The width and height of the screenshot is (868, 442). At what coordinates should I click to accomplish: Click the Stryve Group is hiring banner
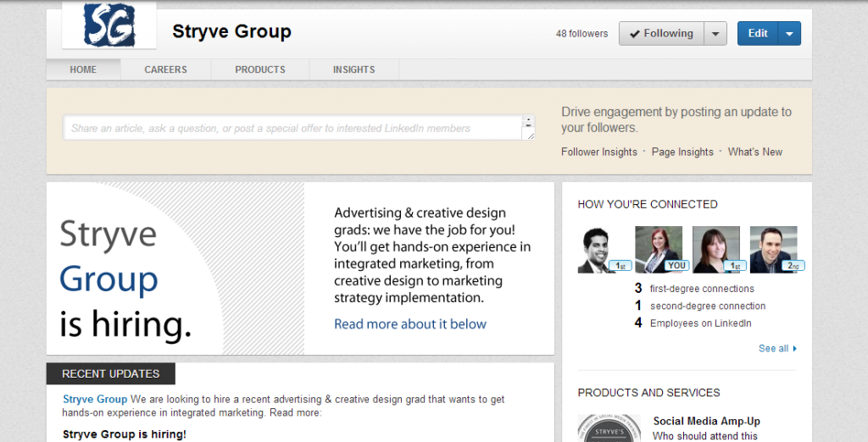point(300,269)
